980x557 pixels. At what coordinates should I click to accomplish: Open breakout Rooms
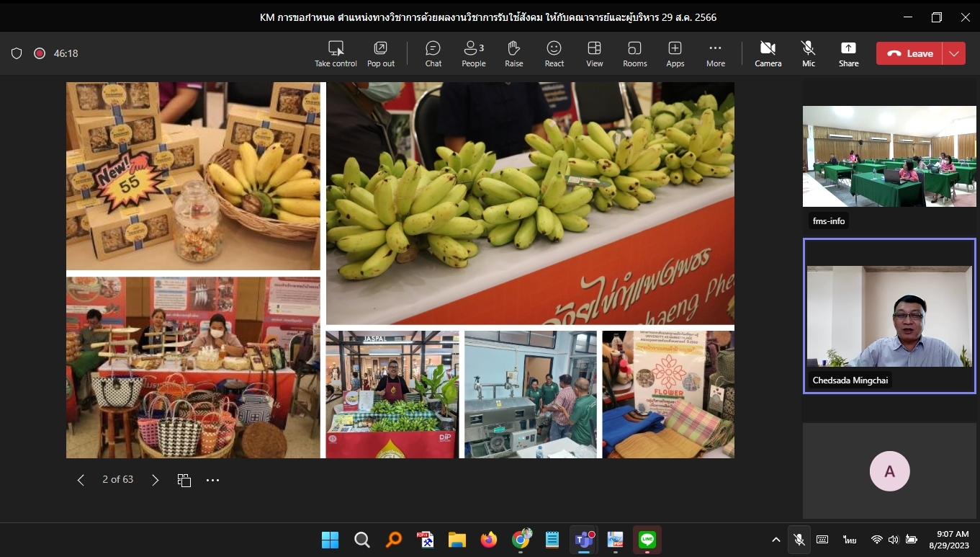click(634, 53)
